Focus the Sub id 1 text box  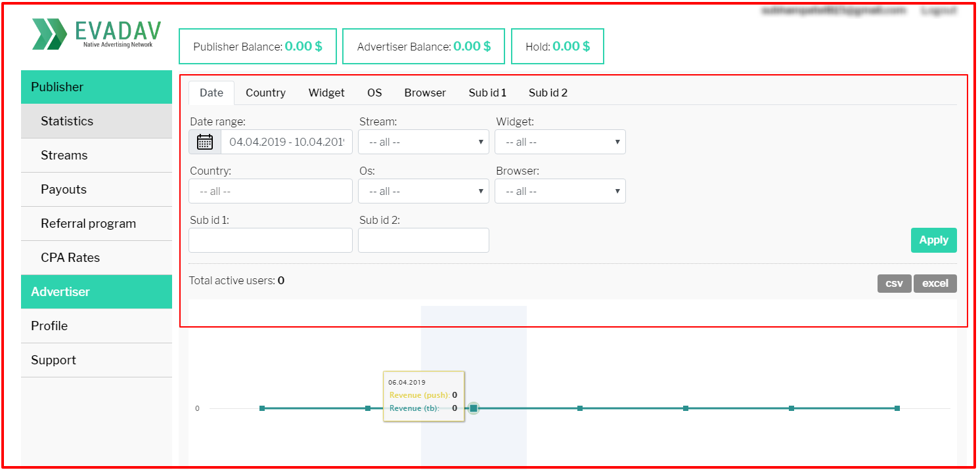tap(271, 240)
